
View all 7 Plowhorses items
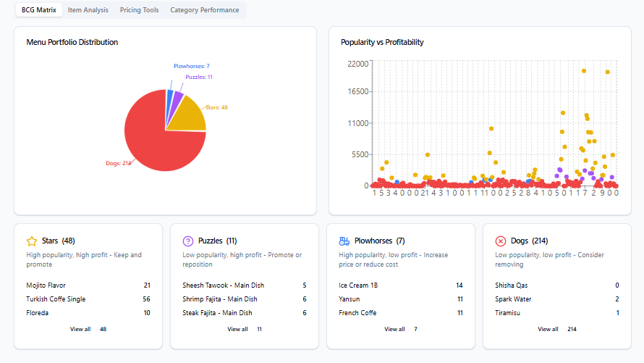coord(401,329)
